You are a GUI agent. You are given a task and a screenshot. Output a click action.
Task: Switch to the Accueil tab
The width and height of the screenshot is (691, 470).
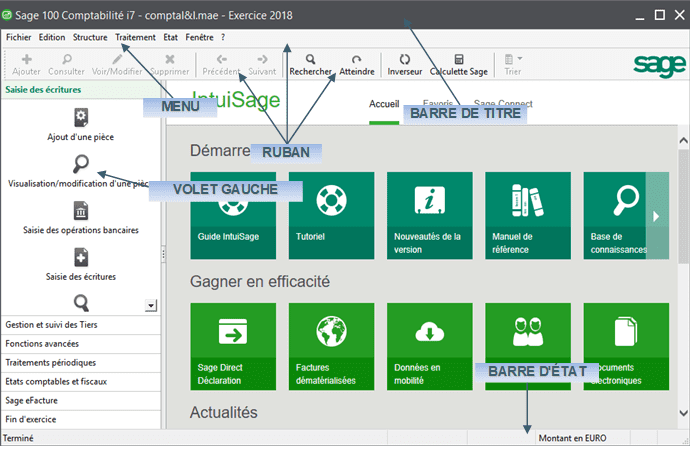tap(384, 104)
